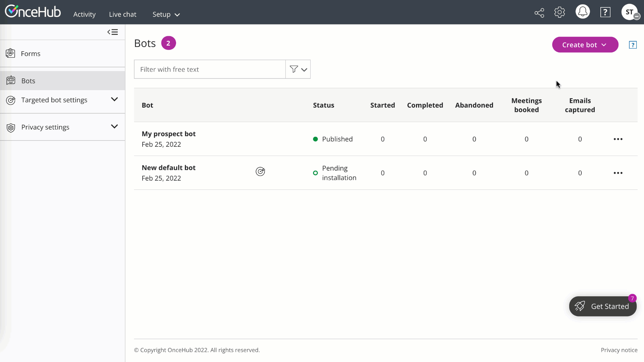Screen dimensions: 644x362
Task: Open the settings gear icon
Action: click(559, 12)
